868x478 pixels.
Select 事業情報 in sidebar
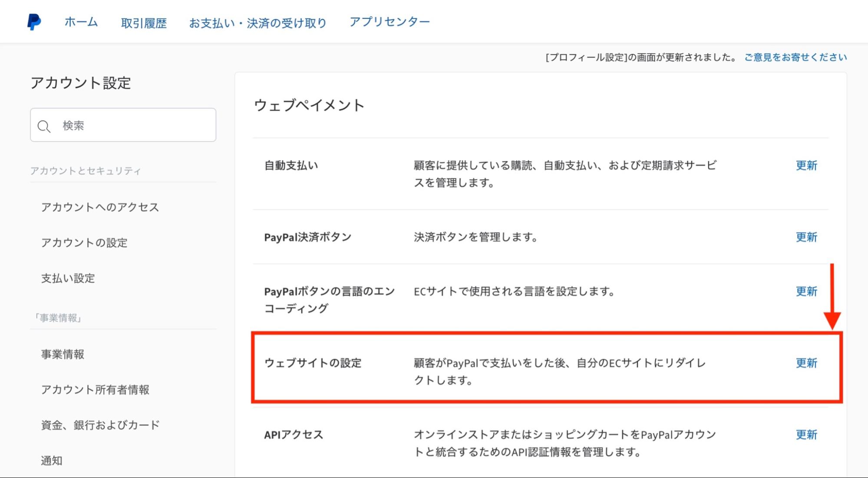coord(63,354)
